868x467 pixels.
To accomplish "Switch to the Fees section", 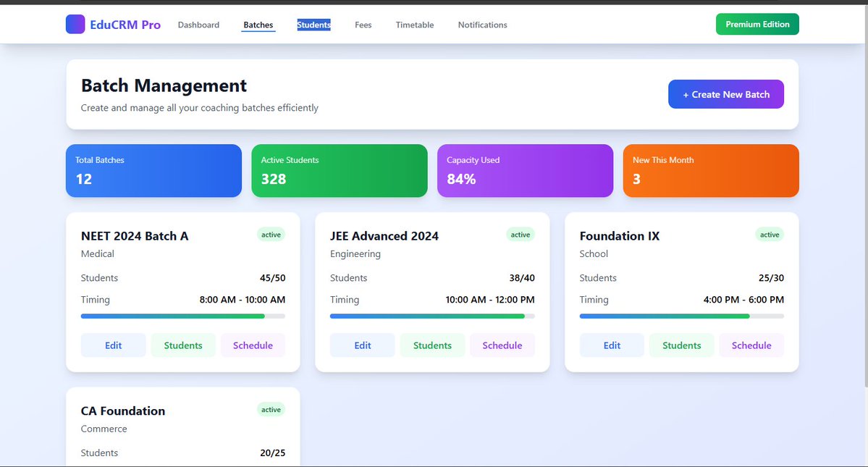I will click(x=363, y=25).
